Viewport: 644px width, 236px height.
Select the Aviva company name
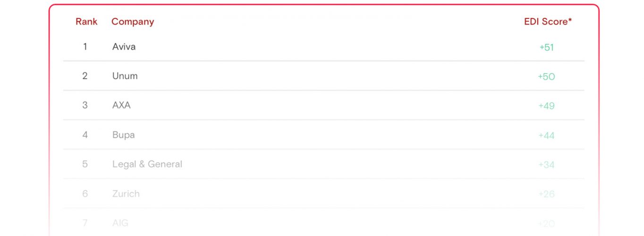[x=124, y=47]
